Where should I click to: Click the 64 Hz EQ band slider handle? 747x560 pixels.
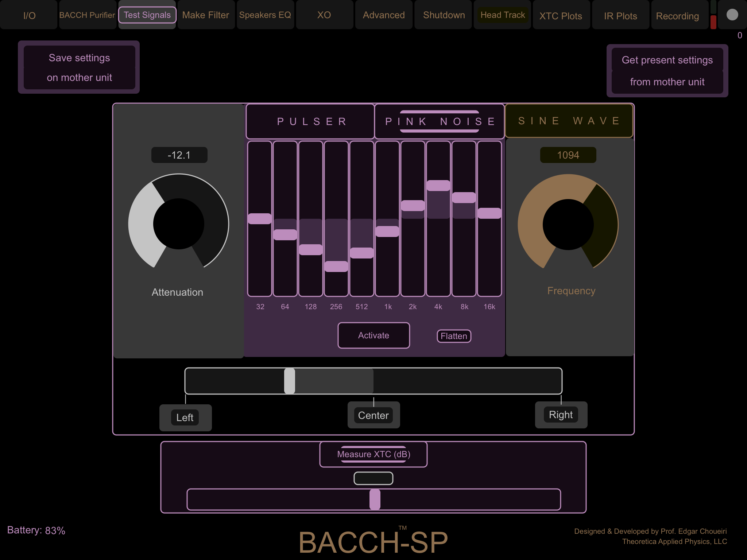(285, 234)
